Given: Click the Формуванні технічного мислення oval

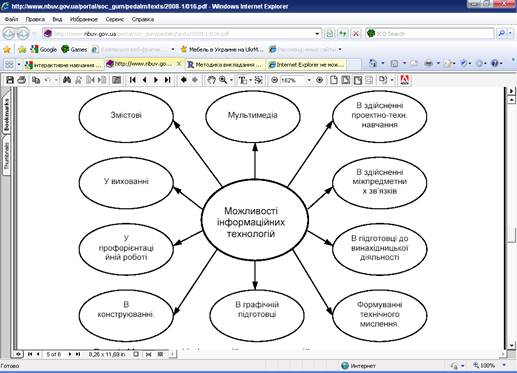Looking at the screenshot, I should coord(380,315).
